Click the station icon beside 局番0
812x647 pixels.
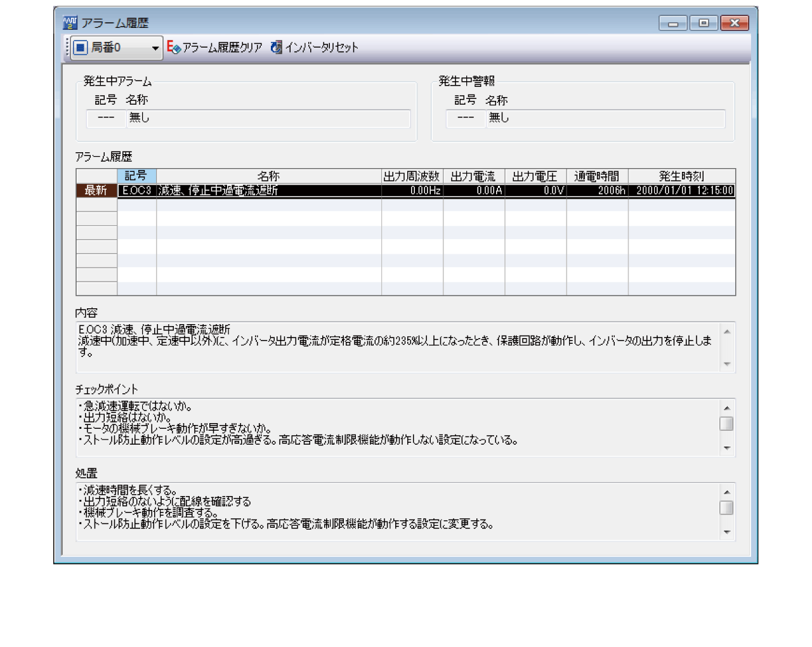[x=81, y=48]
